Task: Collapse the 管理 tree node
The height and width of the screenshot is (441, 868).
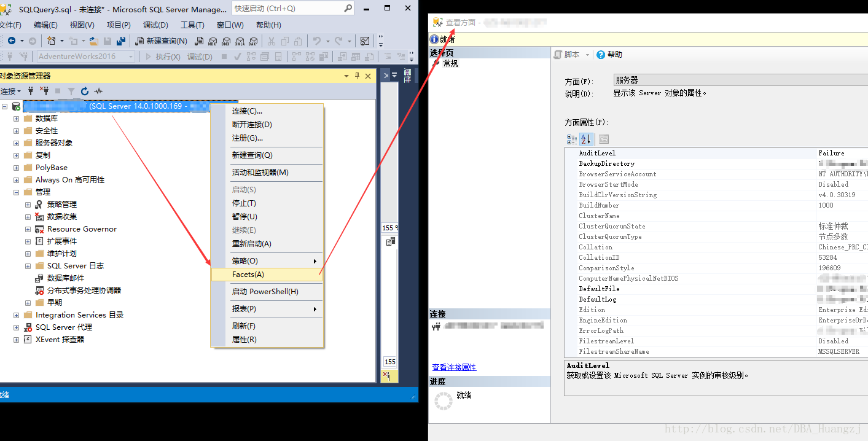Action: tap(17, 192)
